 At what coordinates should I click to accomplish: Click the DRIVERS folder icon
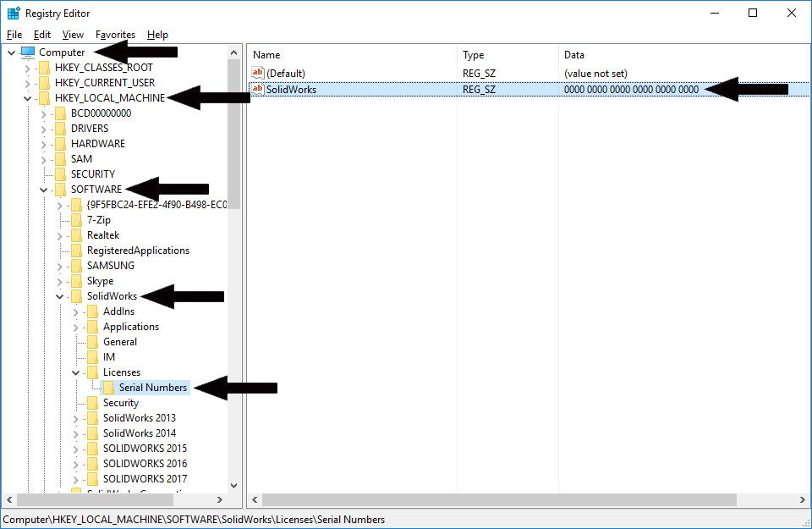click(61, 129)
